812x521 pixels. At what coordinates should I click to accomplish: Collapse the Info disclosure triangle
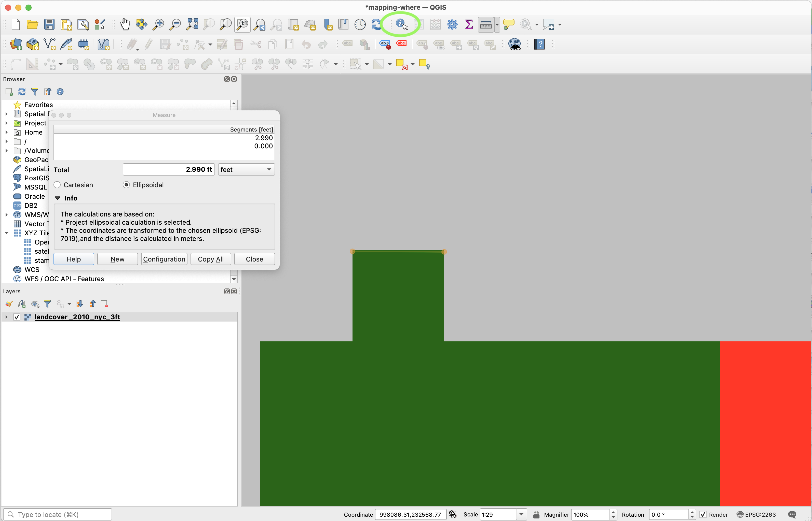[58, 198]
